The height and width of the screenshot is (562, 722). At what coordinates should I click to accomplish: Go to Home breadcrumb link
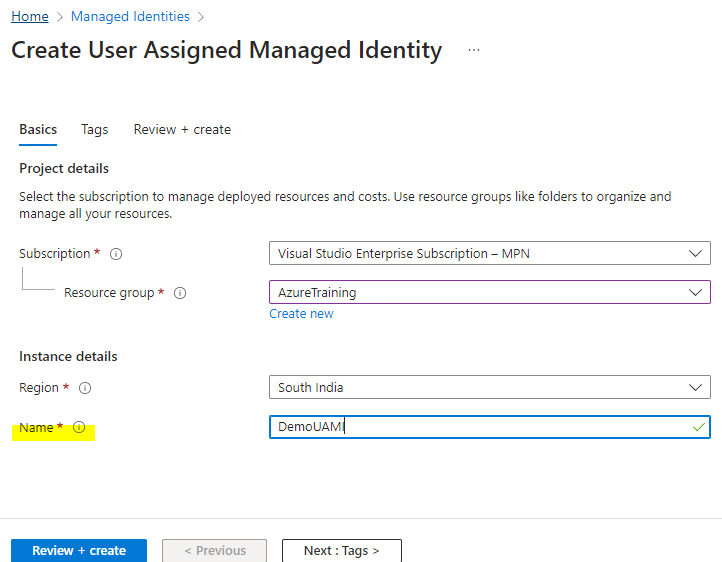coord(30,17)
